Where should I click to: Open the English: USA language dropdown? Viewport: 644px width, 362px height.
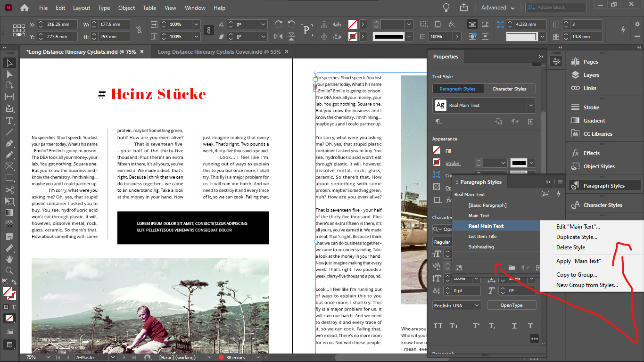pos(456,305)
